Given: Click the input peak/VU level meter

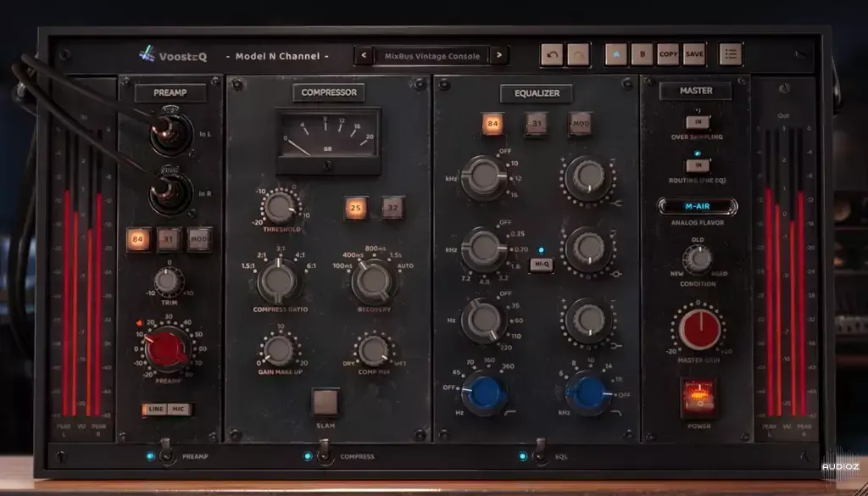Looking at the screenshot, I should pyautogui.click(x=82, y=276).
